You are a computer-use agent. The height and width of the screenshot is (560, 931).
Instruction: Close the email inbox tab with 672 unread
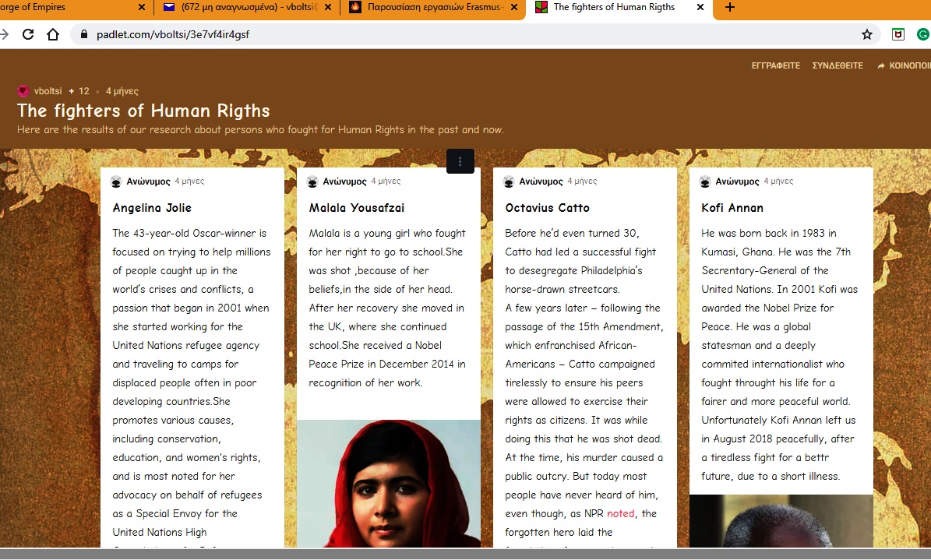point(326,8)
